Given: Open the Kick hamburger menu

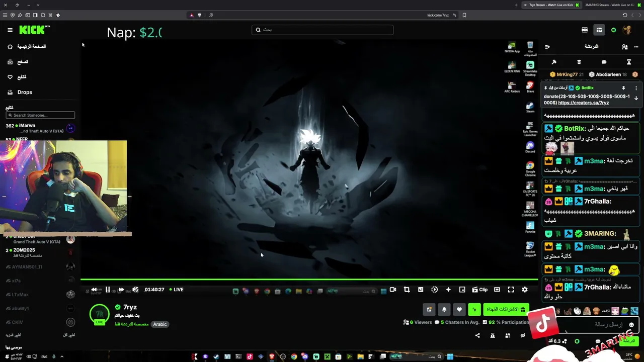Looking at the screenshot, I should (10, 30).
